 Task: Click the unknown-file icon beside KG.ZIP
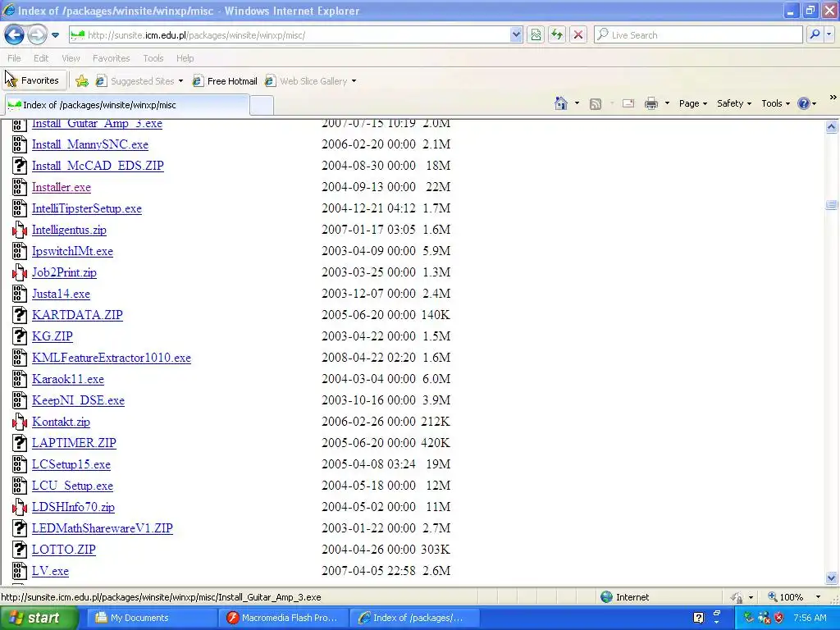[20, 336]
